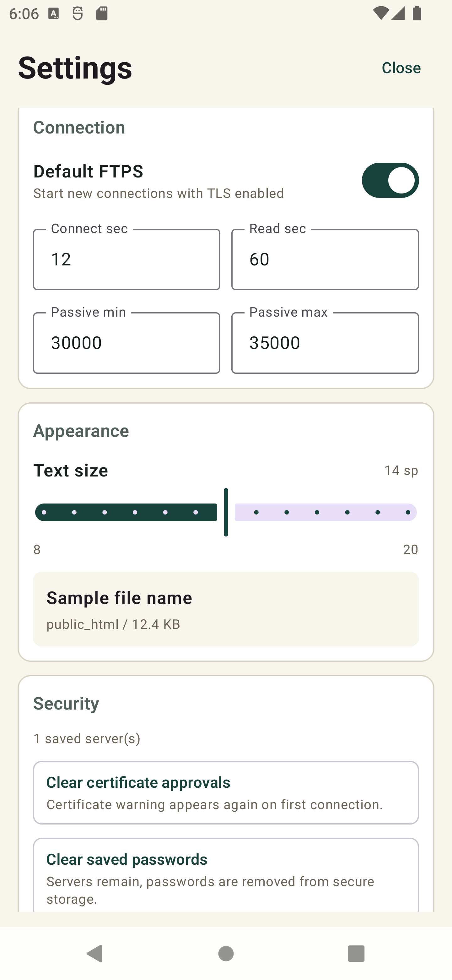
Task: Tap 'Start new connections with TLS enabled' text
Action: (x=159, y=193)
